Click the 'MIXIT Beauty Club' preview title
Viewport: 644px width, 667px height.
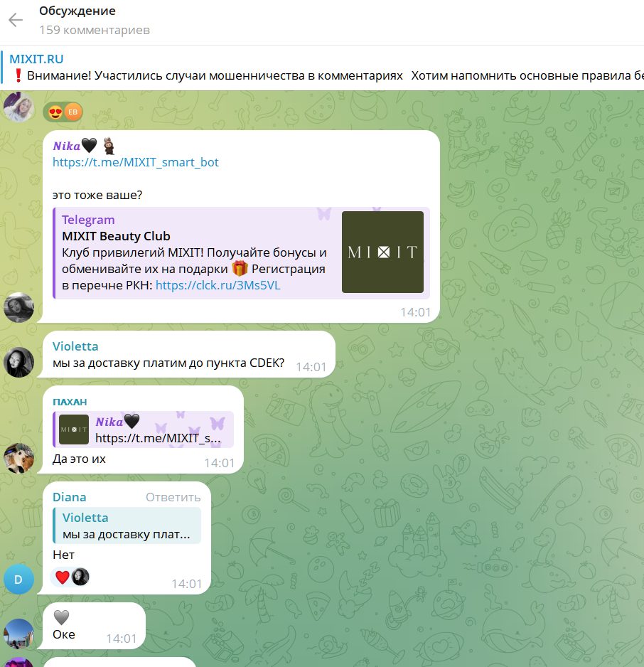pos(116,235)
